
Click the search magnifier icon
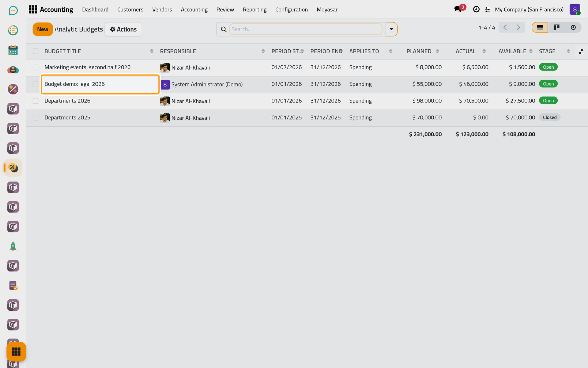(x=224, y=29)
